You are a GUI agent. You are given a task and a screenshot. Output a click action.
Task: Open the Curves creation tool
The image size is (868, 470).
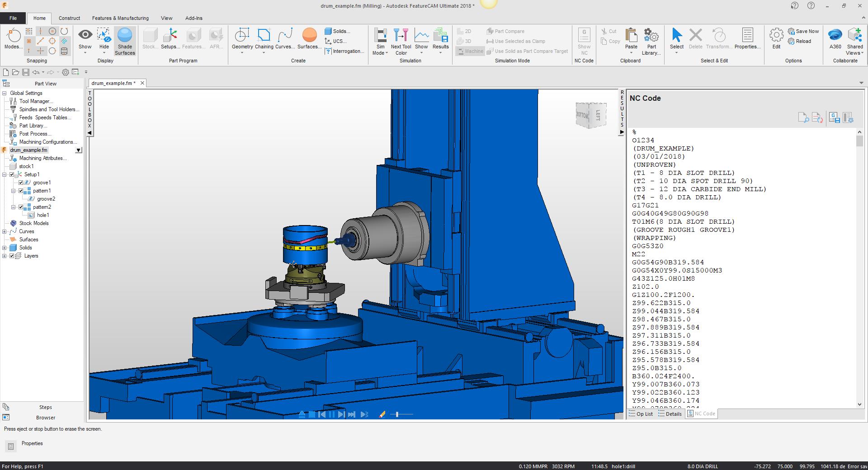[285, 39]
